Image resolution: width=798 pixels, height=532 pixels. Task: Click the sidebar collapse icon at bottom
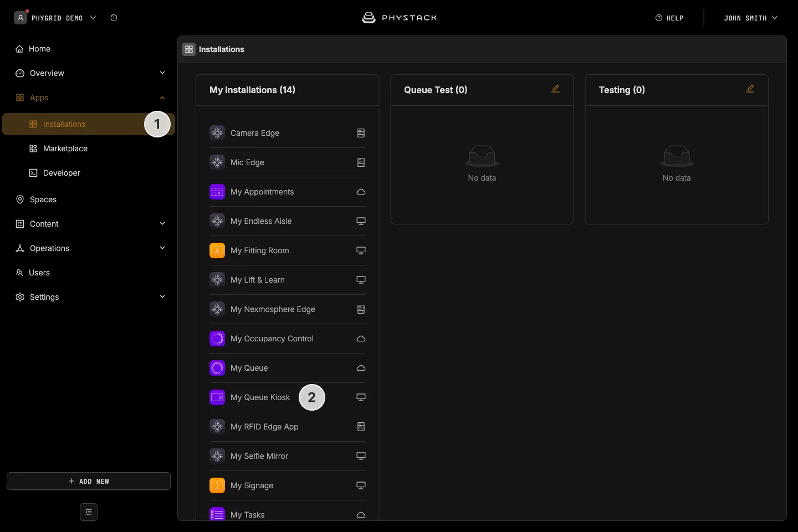[x=89, y=512]
